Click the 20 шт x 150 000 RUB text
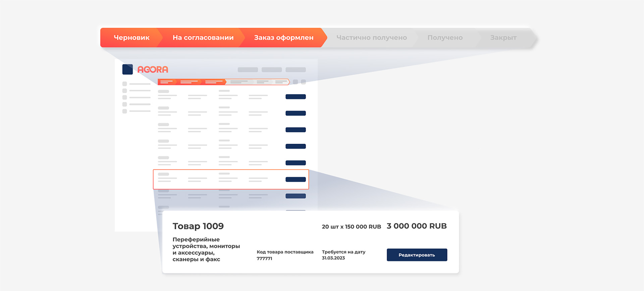Image resolution: width=644 pixels, height=291 pixels. [x=351, y=227]
